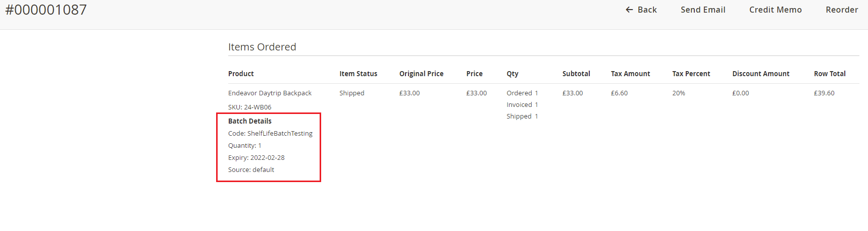Screen dimensions: 868x231
Task: Send the order email
Action: 702,10
